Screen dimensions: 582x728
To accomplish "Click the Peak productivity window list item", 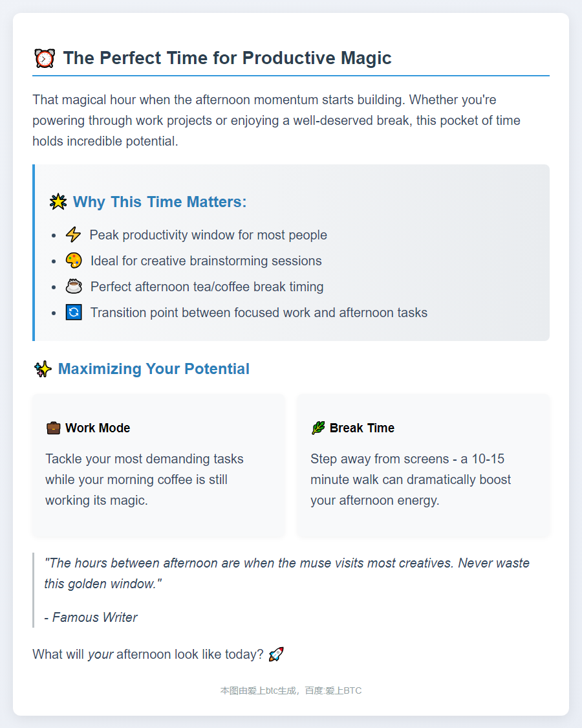I will (x=208, y=235).
